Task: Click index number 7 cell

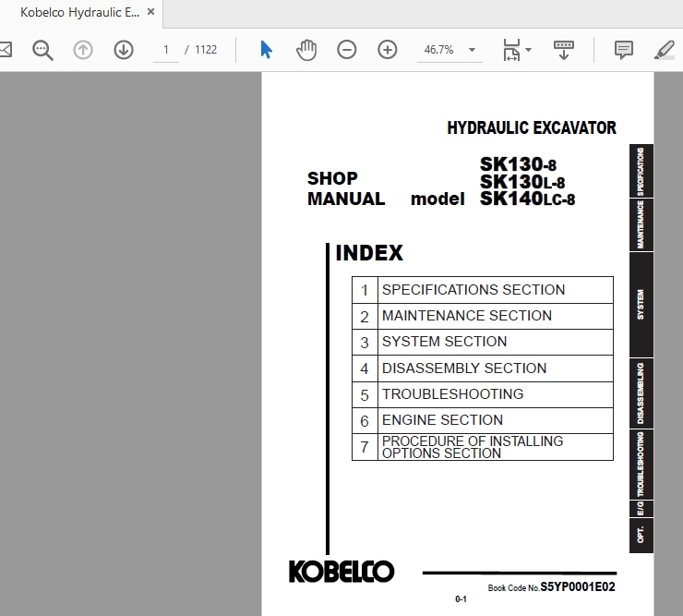Action: pos(365,447)
